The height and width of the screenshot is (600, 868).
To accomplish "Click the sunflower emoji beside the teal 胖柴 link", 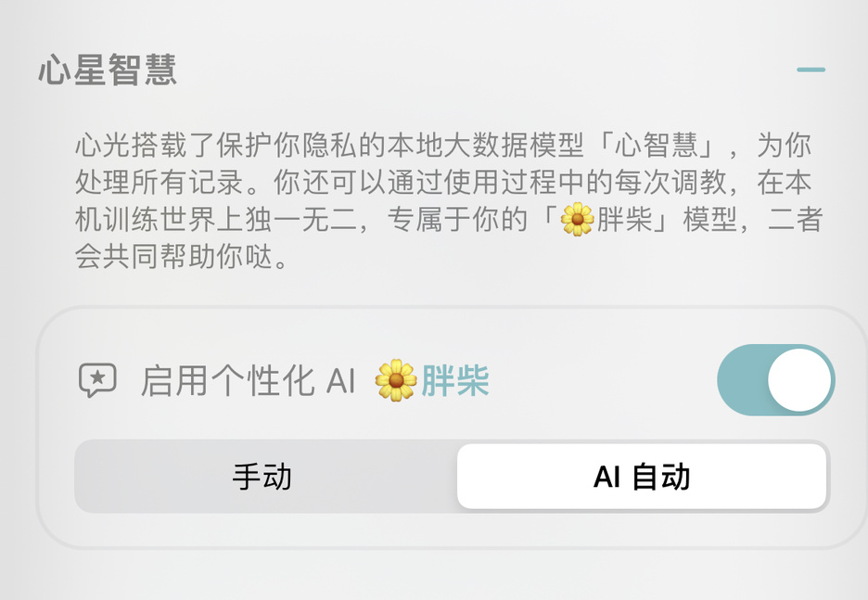I will (x=396, y=380).
